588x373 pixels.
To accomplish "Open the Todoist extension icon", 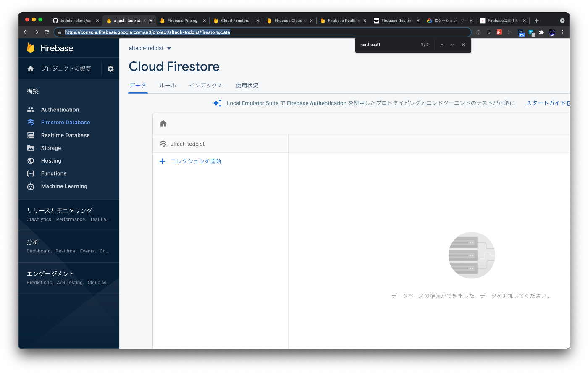I will coord(499,32).
